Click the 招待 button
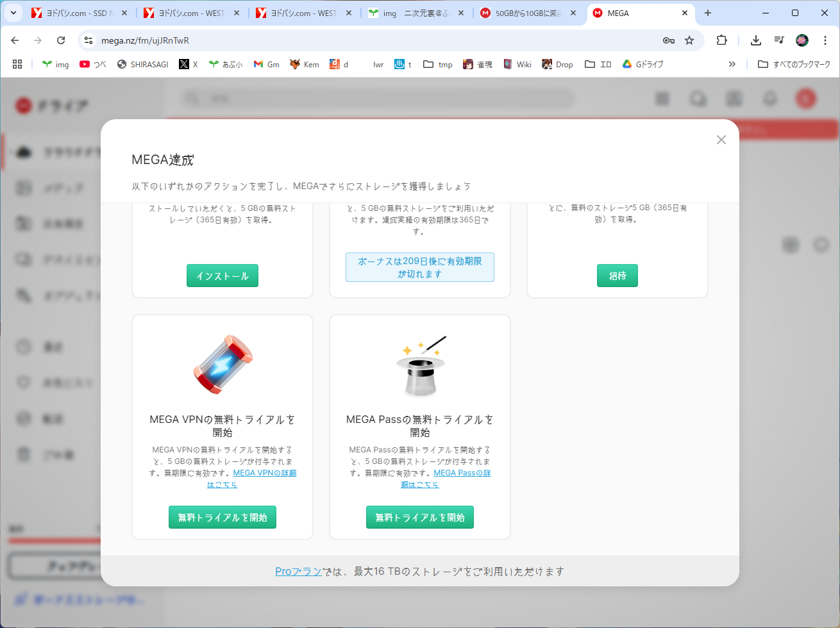840x628 pixels. (x=617, y=276)
